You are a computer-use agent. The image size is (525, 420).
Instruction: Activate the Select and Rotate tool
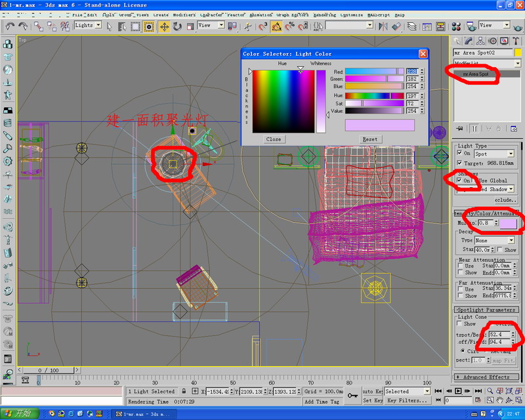[x=177, y=26]
